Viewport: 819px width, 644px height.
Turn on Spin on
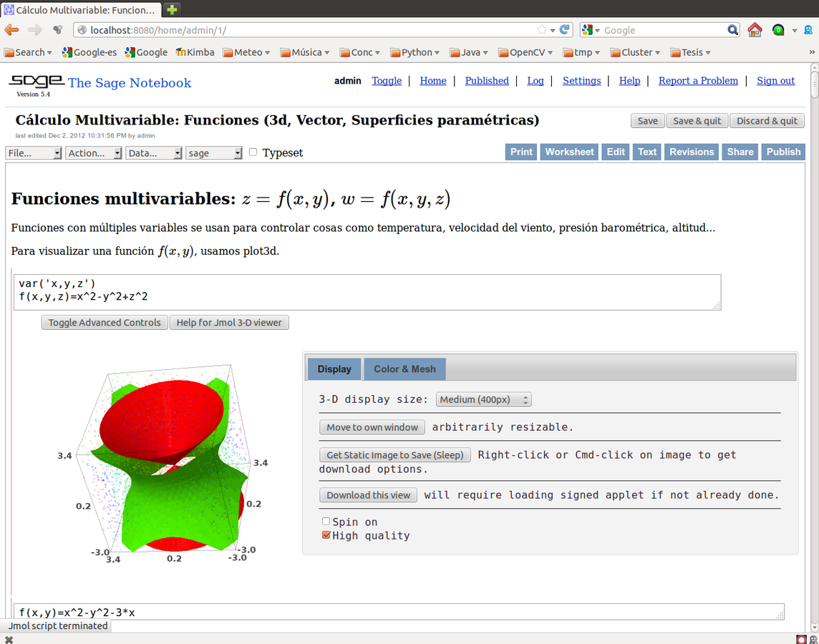(326, 521)
